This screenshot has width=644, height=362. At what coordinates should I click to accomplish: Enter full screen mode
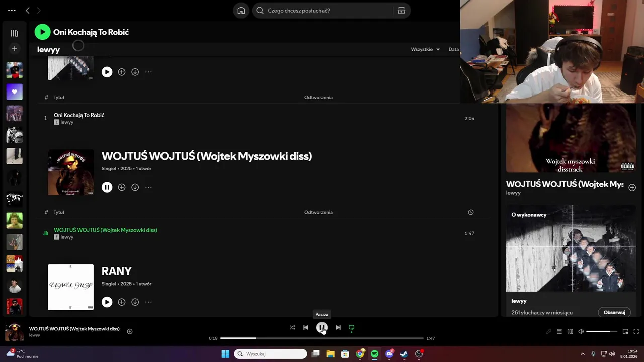tap(636, 331)
